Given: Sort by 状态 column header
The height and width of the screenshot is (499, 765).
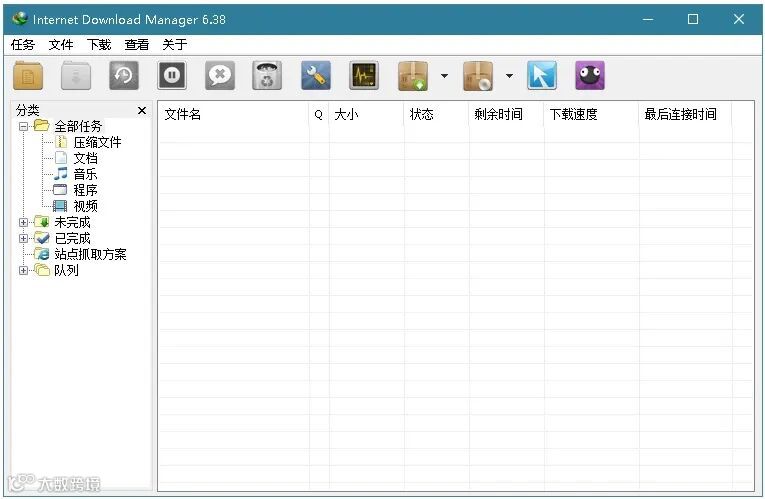Looking at the screenshot, I should coord(437,115).
